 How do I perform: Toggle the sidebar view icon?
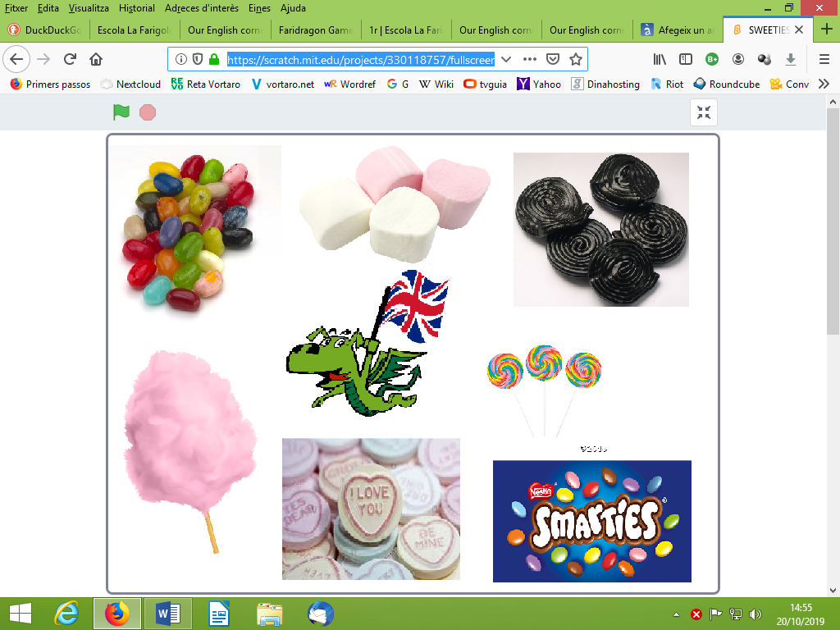point(686,59)
